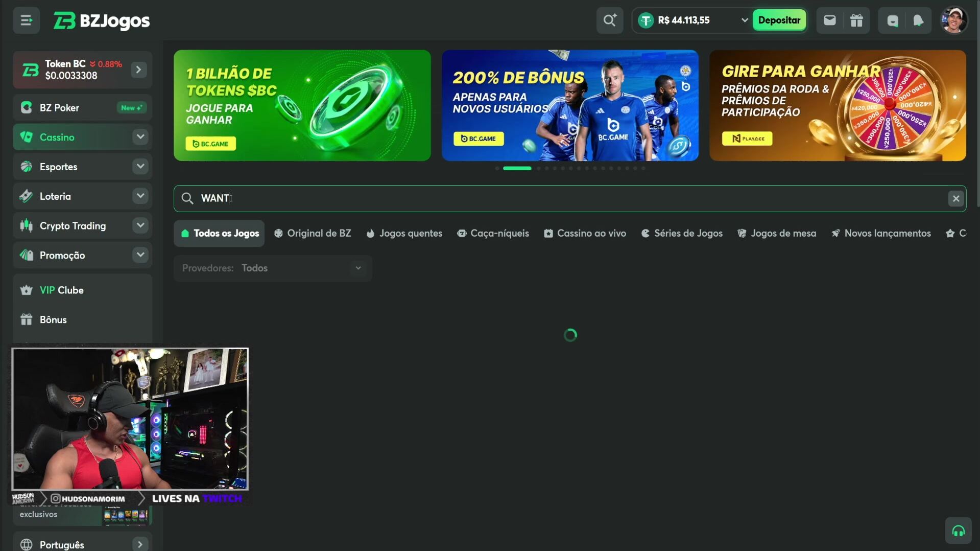
Task: Switch to Novos lançamentos tab
Action: (x=881, y=234)
